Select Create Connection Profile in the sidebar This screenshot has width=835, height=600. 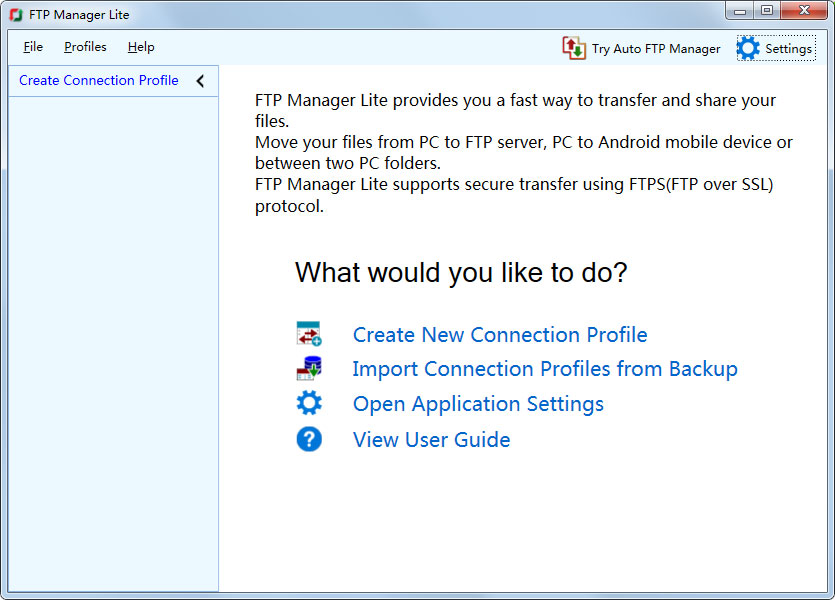[98, 80]
